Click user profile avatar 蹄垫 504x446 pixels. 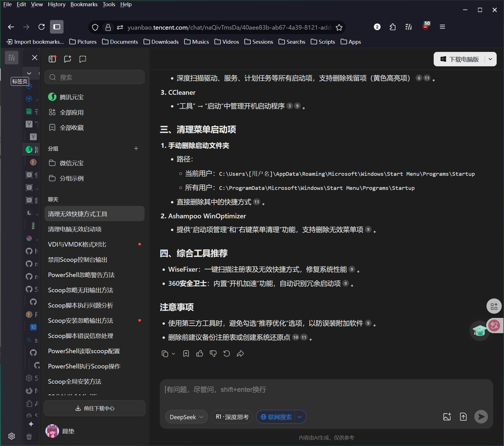click(52, 431)
